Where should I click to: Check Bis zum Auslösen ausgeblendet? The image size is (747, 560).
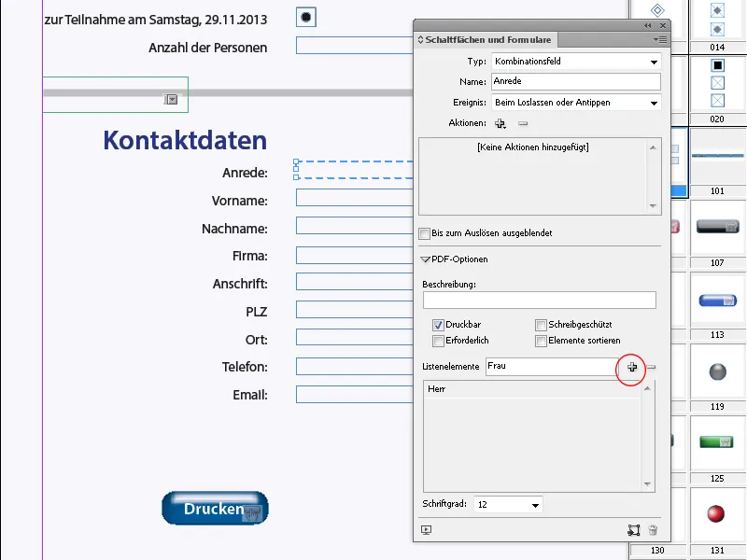(424, 233)
